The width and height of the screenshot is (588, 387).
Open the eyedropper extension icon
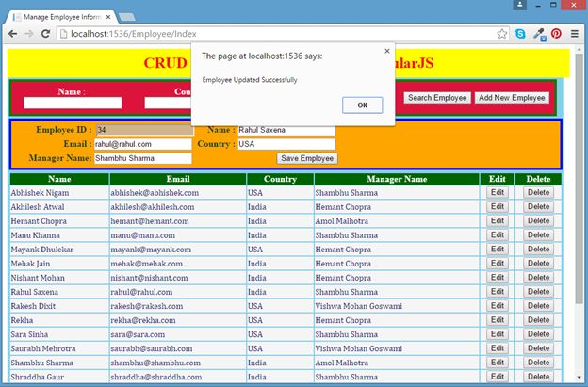tap(539, 34)
